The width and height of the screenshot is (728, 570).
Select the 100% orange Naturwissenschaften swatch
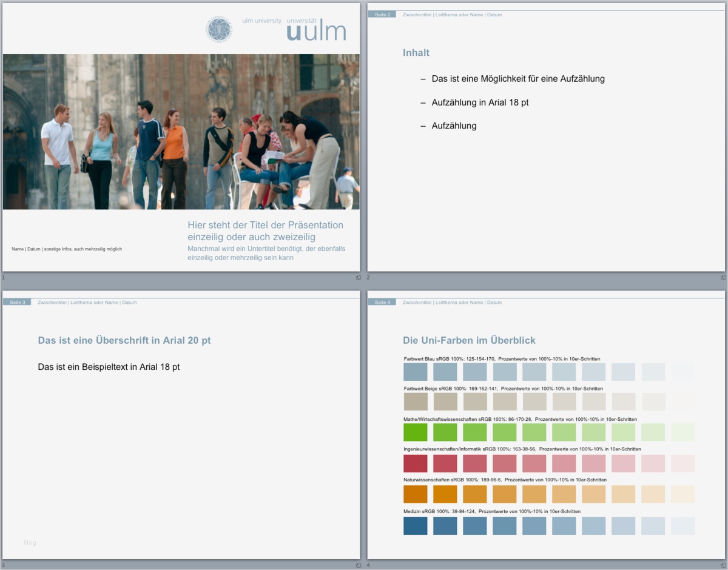pyautogui.click(x=414, y=494)
